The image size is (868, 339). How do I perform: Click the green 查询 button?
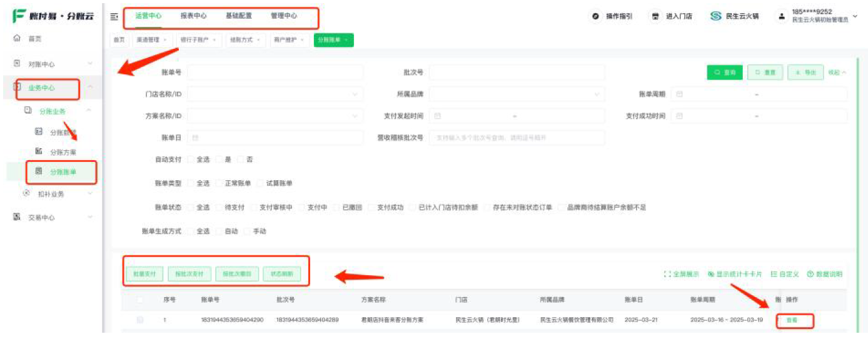[x=724, y=73]
